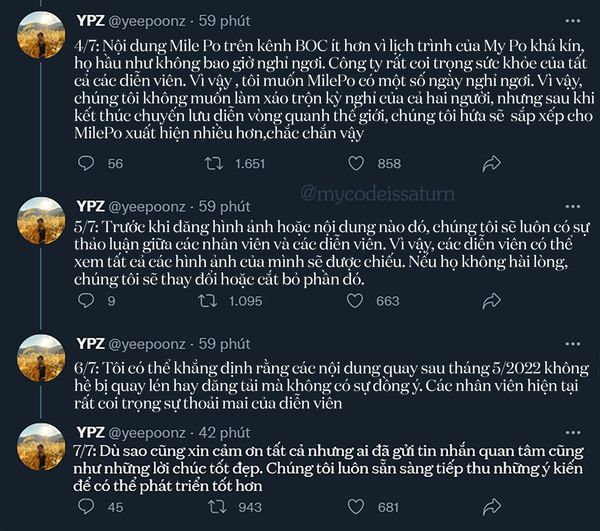Open the 42 phút timestamp on the 7/7 tweet
Screen dimensions: 600x531
click(224, 432)
